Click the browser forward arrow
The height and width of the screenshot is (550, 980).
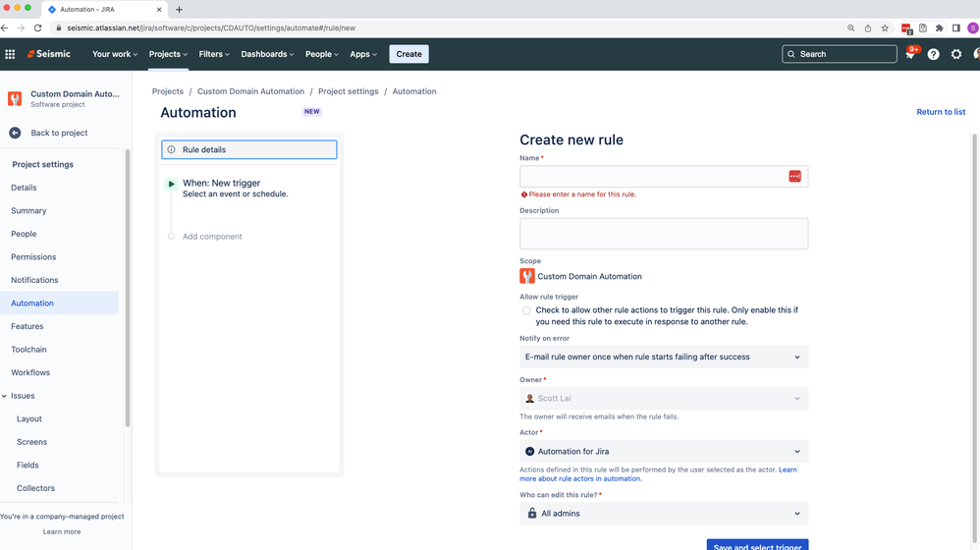21,28
